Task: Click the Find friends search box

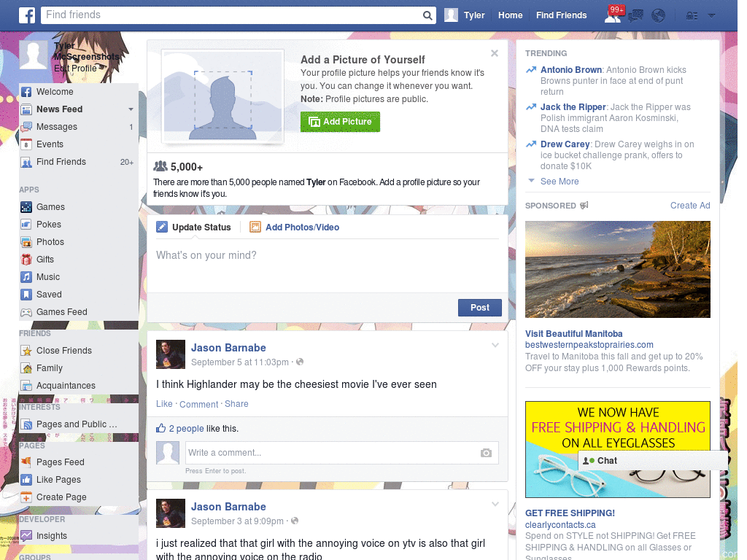Action: coord(232,15)
